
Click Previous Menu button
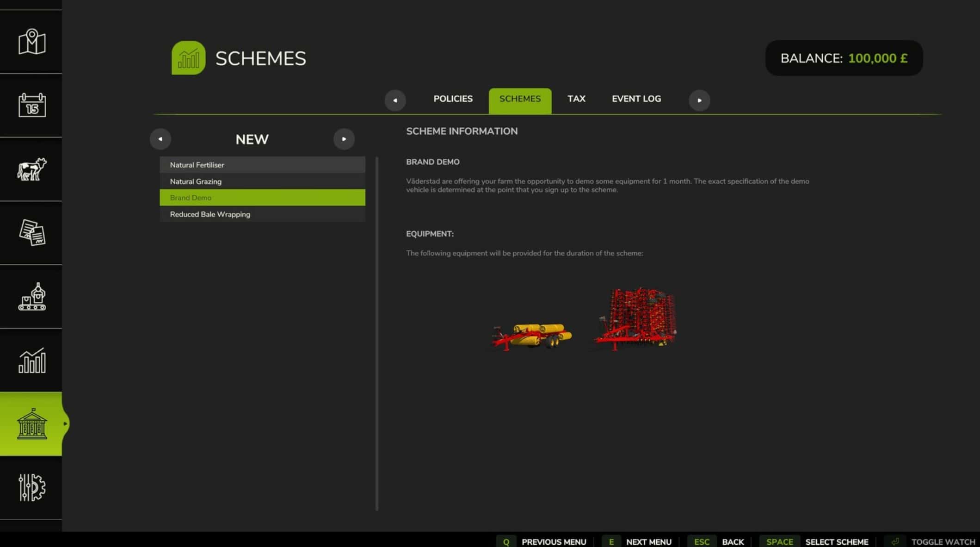[x=541, y=541]
